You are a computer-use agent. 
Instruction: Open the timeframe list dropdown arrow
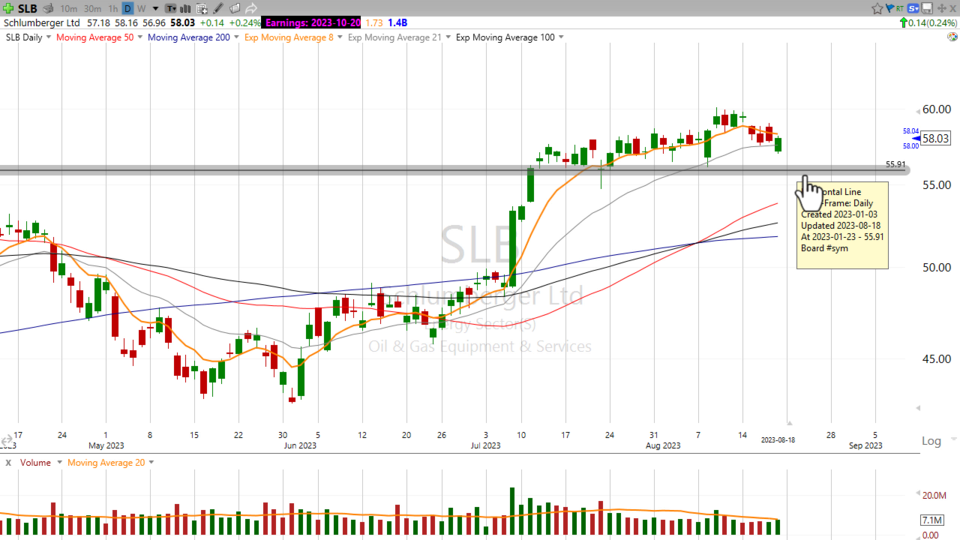click(156, 9)
